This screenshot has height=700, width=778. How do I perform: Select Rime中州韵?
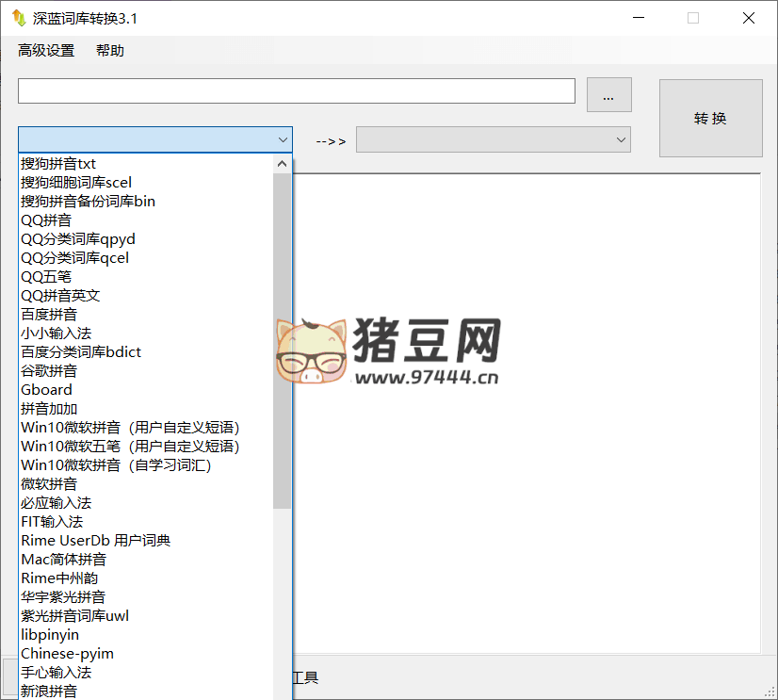pyautogui.click(x=146, y=578)
